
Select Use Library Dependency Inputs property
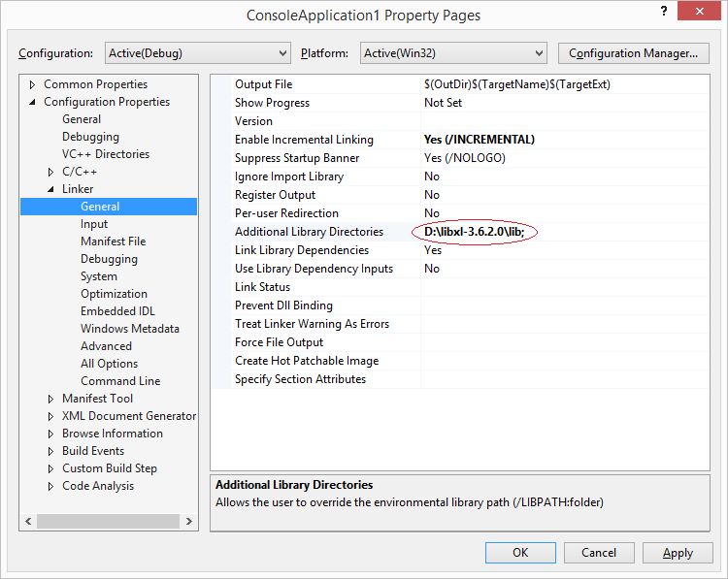pyautogui.click(x=314, y=269)
